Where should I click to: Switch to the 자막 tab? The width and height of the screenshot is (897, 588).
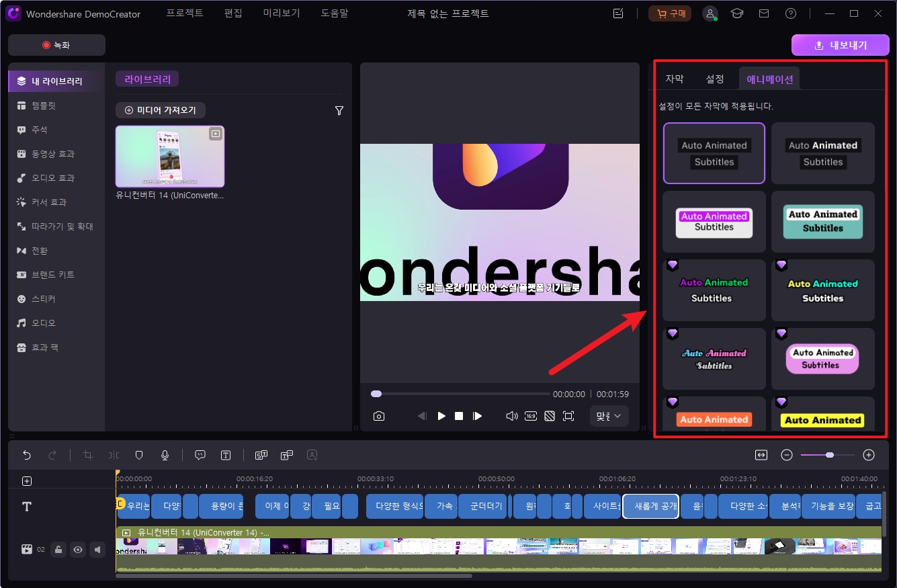coord(675,79)
